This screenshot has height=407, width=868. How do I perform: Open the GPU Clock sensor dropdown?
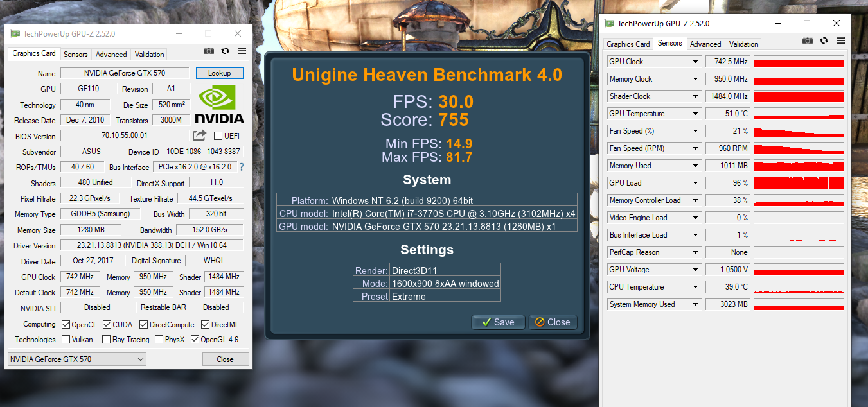[x=695, y=62]
